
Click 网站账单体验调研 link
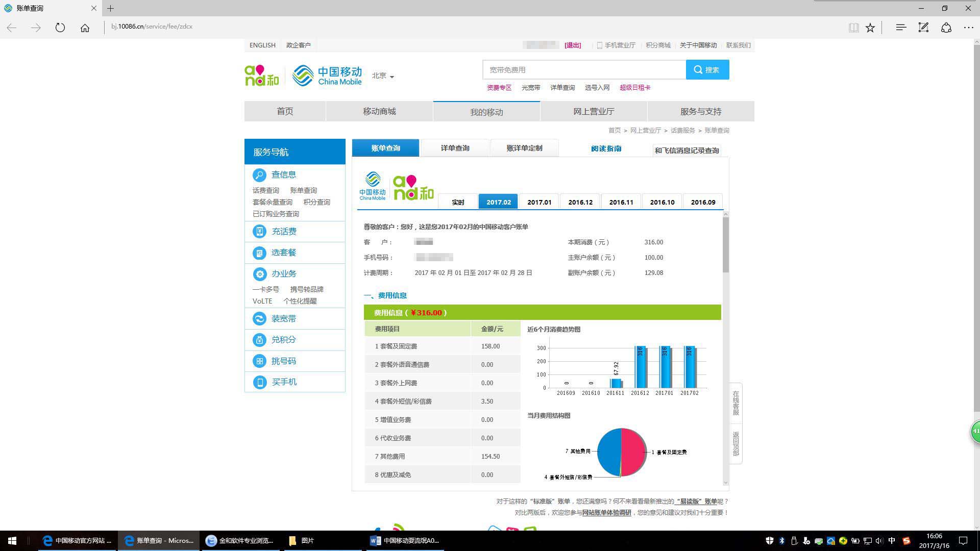607,513
